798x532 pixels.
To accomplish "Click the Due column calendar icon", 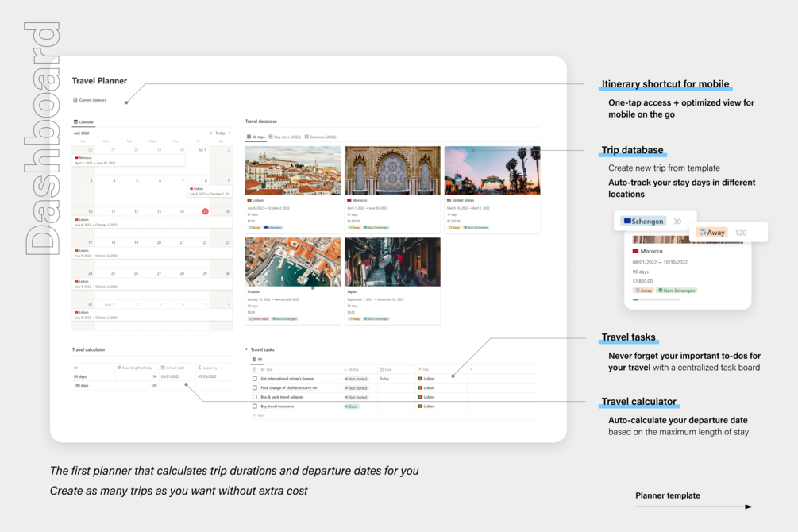I will coord(382,369).
